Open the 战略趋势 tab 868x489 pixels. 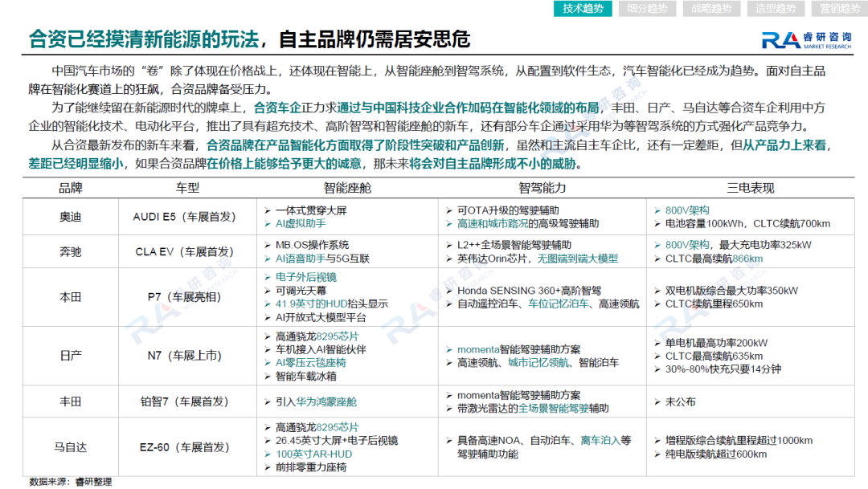pyautogui.click(x=710, y=8)
